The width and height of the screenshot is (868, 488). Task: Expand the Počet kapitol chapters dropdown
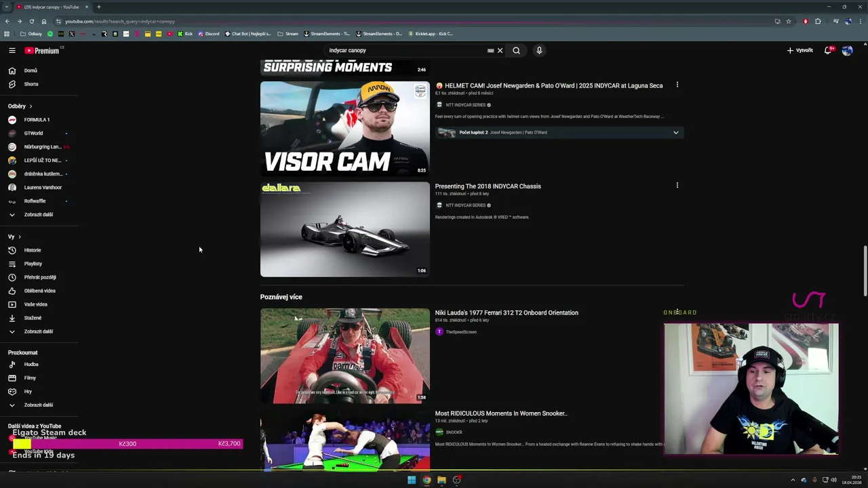point(559,133)
